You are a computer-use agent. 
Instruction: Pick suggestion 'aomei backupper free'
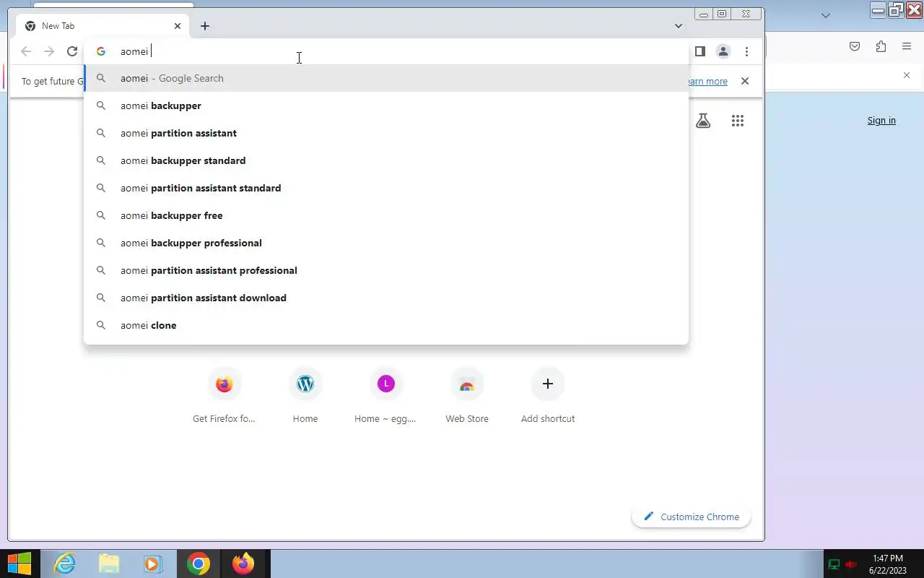386,215
